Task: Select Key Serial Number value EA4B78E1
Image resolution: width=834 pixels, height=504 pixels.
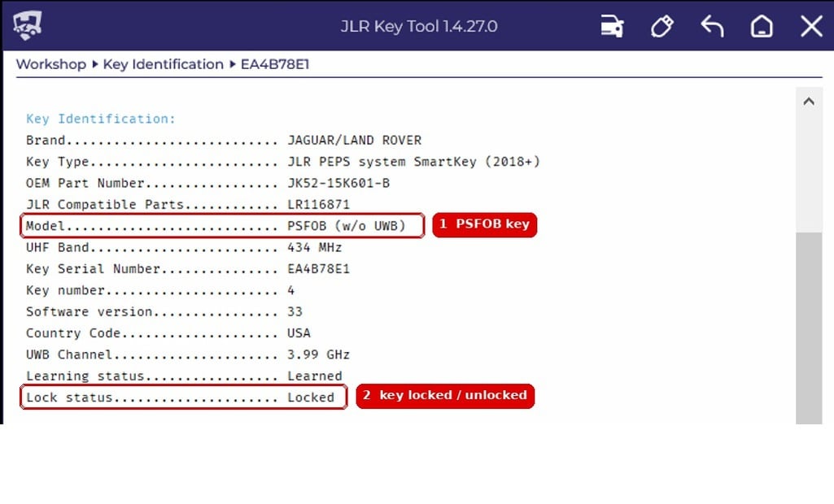Action: (319, 269)
